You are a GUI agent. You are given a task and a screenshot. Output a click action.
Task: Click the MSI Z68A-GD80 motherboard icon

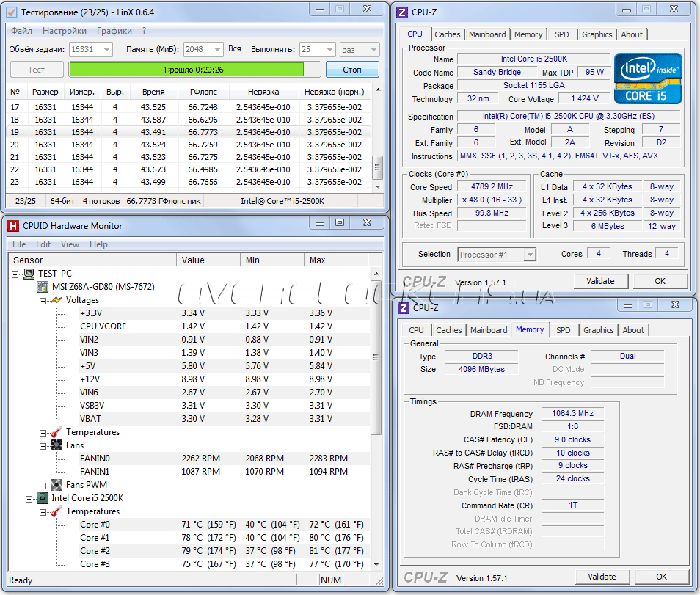(43, 287)
